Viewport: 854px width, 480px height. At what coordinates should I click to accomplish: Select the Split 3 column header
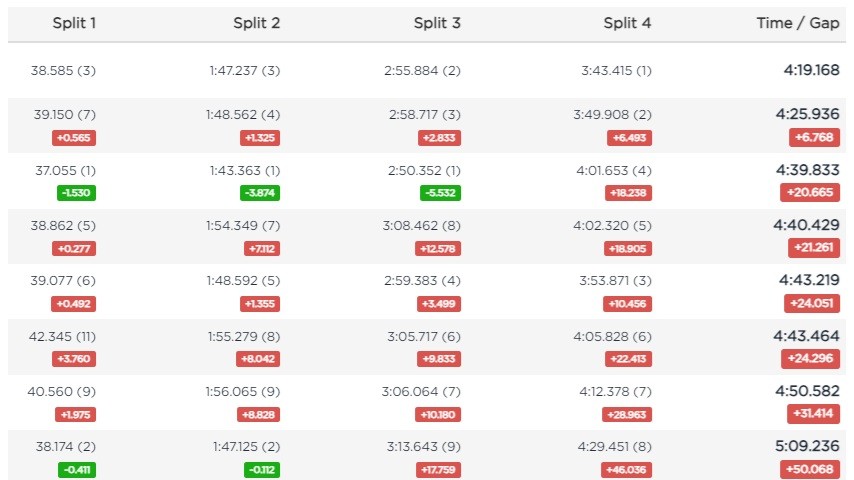(437, 23)
